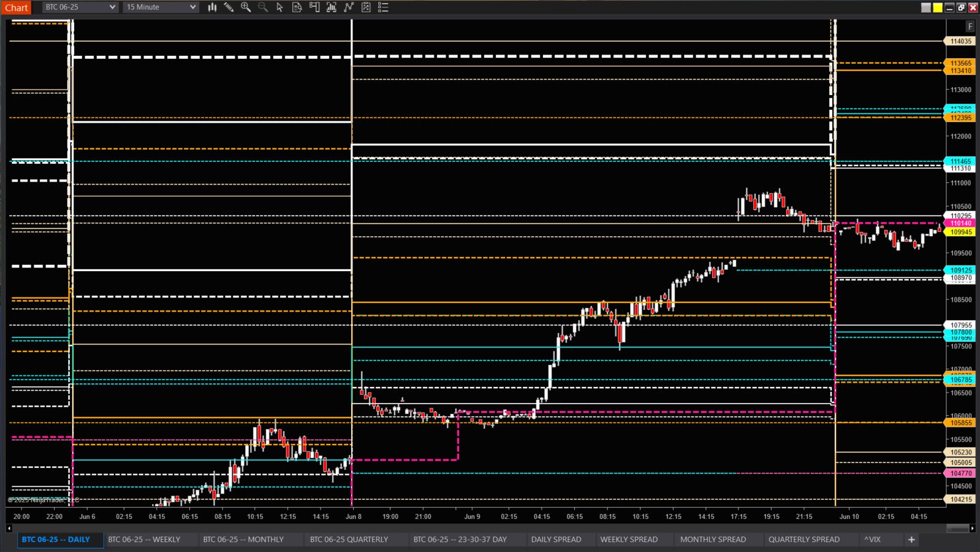This screenshot has width=980, height=552.
Task: Open the Data Box icon
Action: (297, 7)
